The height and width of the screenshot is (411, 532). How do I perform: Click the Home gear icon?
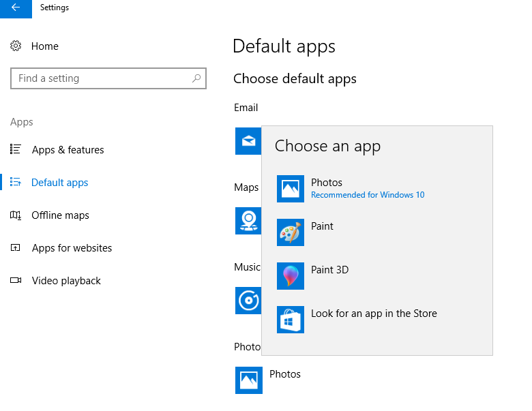click(16, 46)
